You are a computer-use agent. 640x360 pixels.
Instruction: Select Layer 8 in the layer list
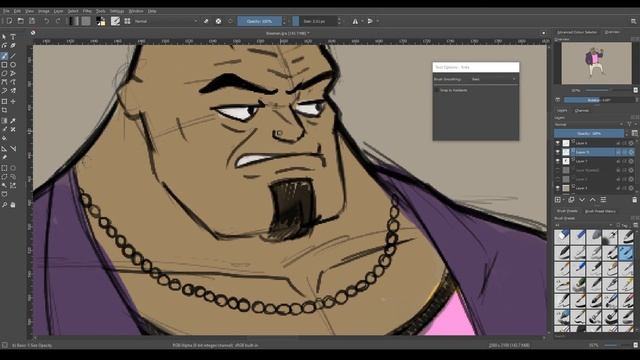(x=594, y=143)
